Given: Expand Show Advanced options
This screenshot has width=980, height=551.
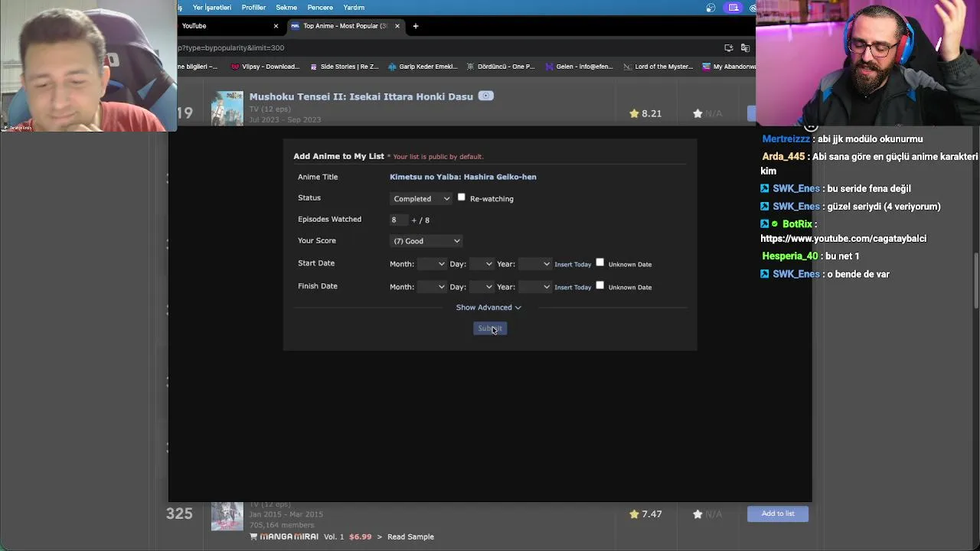Looking at the screenshot, I should pyautogui.click(x=488, y=308).
